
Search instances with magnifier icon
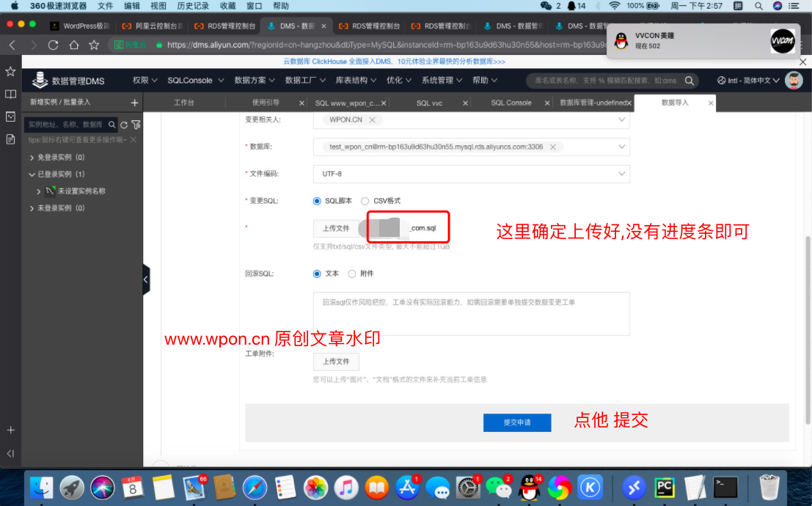[111, 125]
